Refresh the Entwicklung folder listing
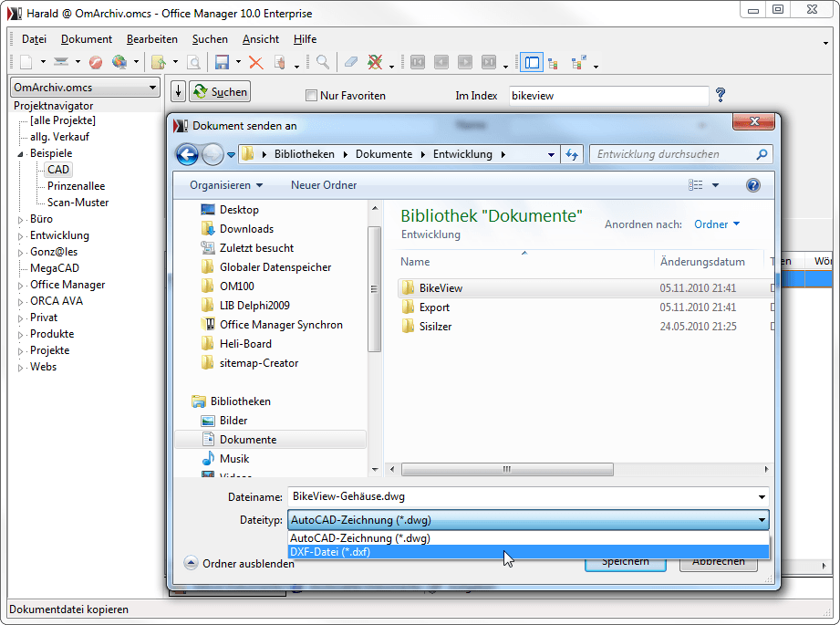This screenshot has width=840, height=625. click(572, 155)
